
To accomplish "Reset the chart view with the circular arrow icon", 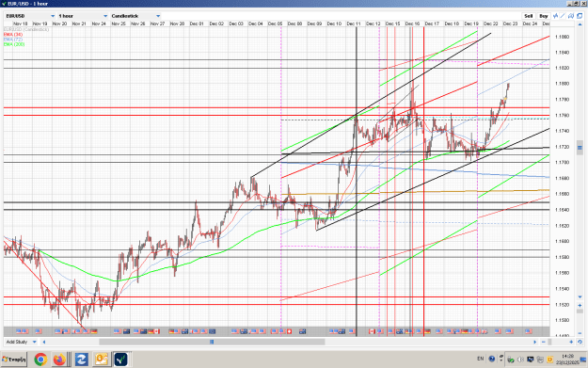I will coord(580,342).
